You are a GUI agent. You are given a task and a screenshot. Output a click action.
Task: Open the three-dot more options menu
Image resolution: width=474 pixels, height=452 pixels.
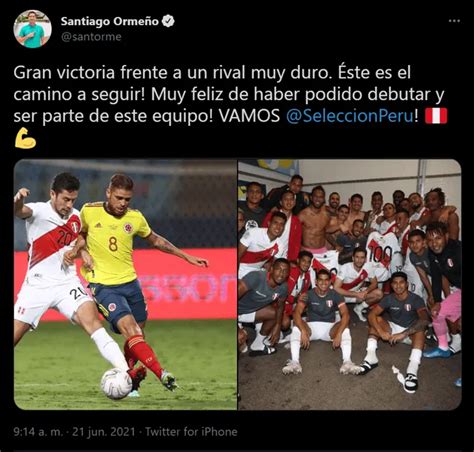pyautogui.click(x=454, y=21)
